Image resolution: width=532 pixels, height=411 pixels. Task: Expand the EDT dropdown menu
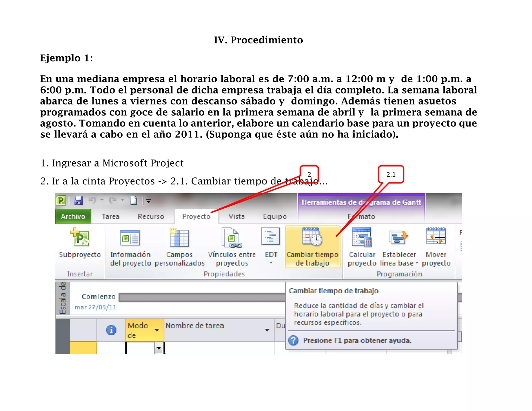point(271,263)
